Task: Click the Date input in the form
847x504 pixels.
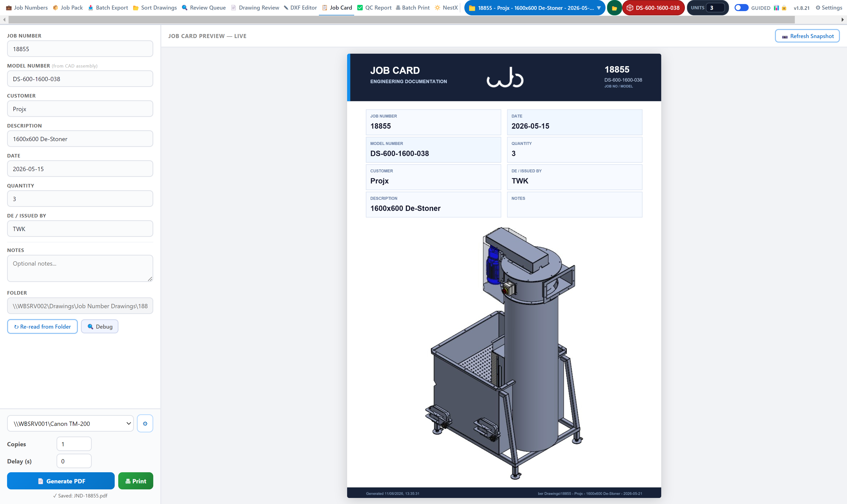Action: tap(80, 169)
